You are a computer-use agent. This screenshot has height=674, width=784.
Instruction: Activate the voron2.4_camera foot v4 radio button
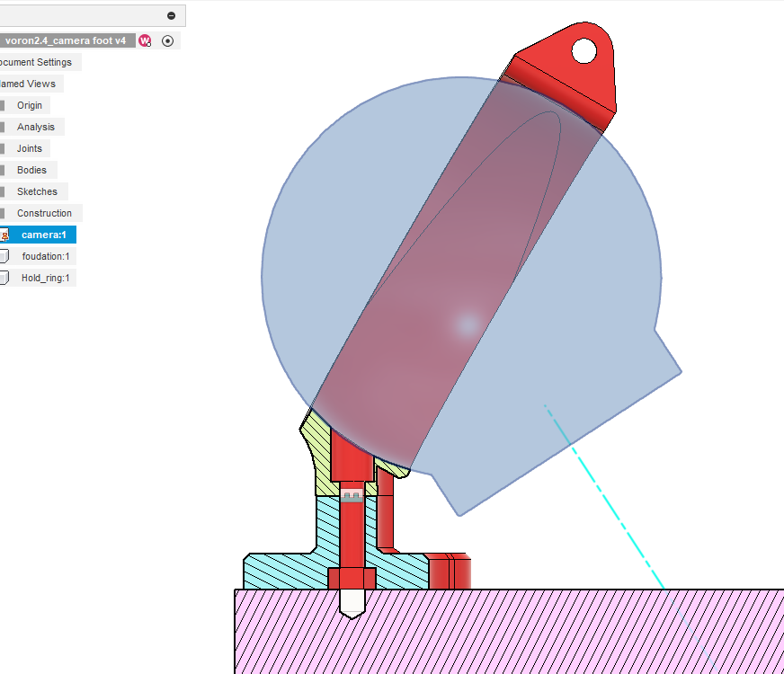pyautogui.click(x=168, y=41)
